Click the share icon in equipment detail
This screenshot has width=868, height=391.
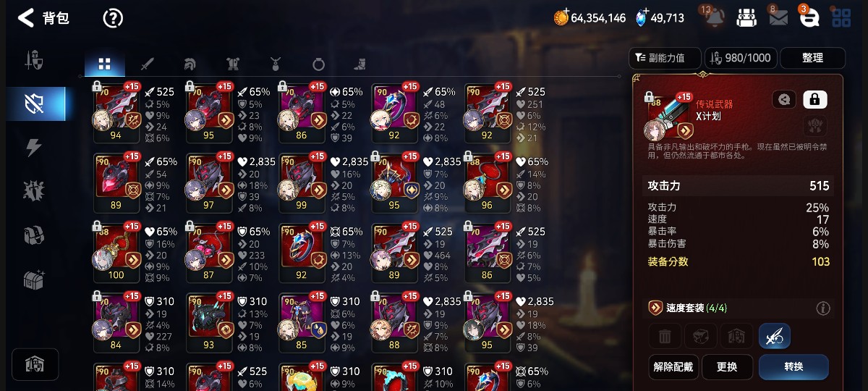coord(784,100)
